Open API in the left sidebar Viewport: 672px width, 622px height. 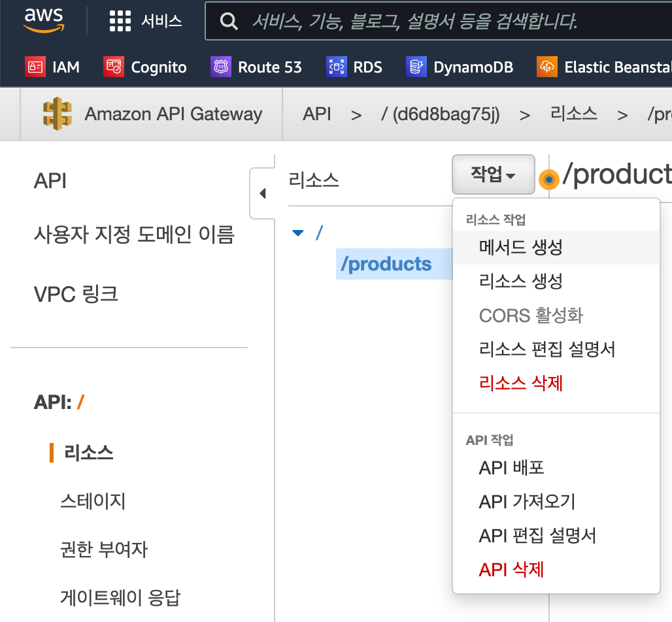click(50, 181)
